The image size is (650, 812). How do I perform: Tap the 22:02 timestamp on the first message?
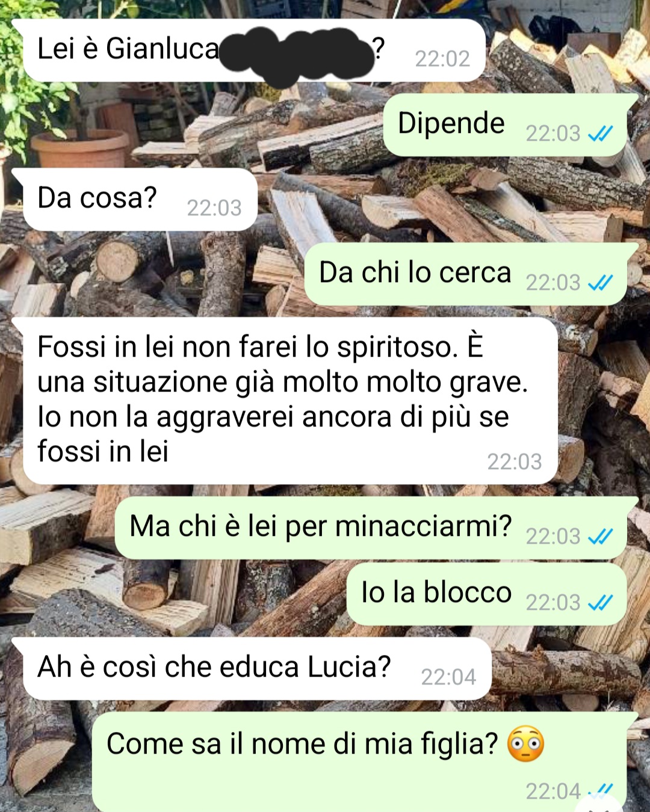(442, 59)
